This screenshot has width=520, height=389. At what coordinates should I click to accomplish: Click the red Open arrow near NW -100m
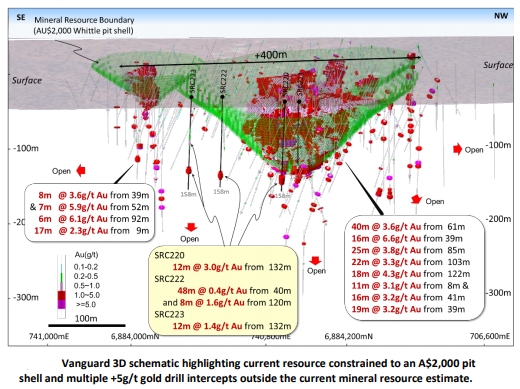tap(458, 149)
